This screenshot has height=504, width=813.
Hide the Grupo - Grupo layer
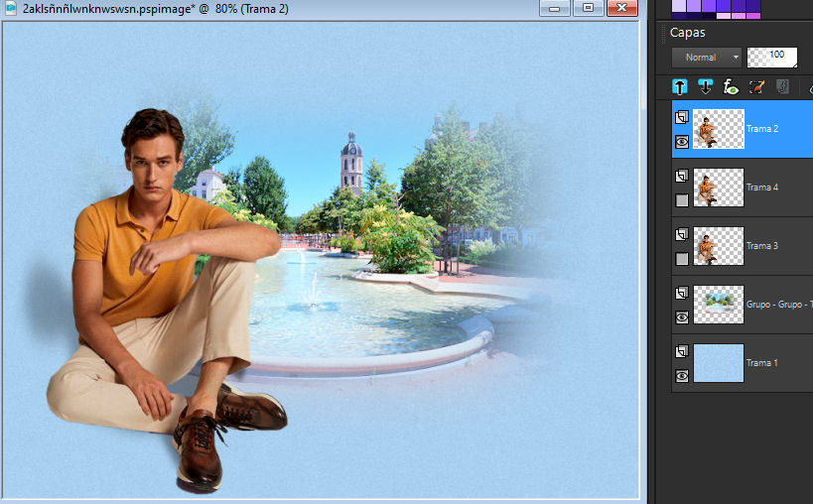(682, 317)
